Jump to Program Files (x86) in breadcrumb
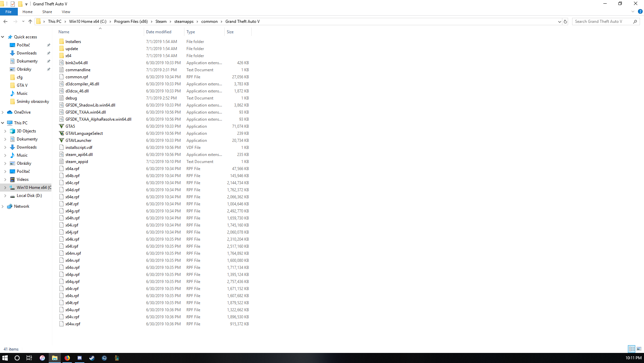The height and width of the screenshot is (363, 644). tap(131, 22)
